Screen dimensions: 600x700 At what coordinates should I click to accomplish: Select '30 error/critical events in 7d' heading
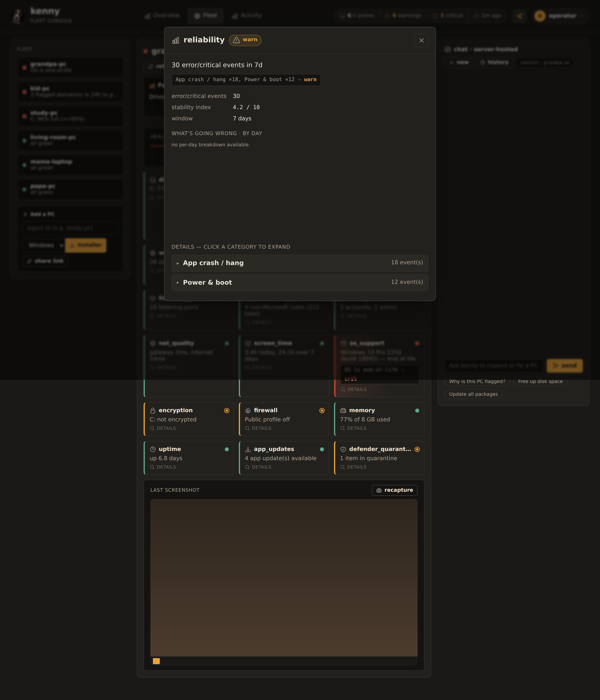coord(217,65)
